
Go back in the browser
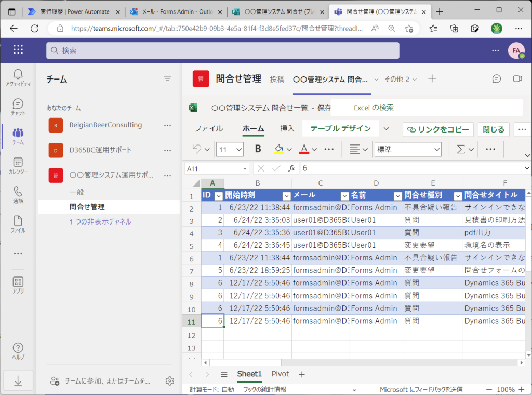coord(14,29)
